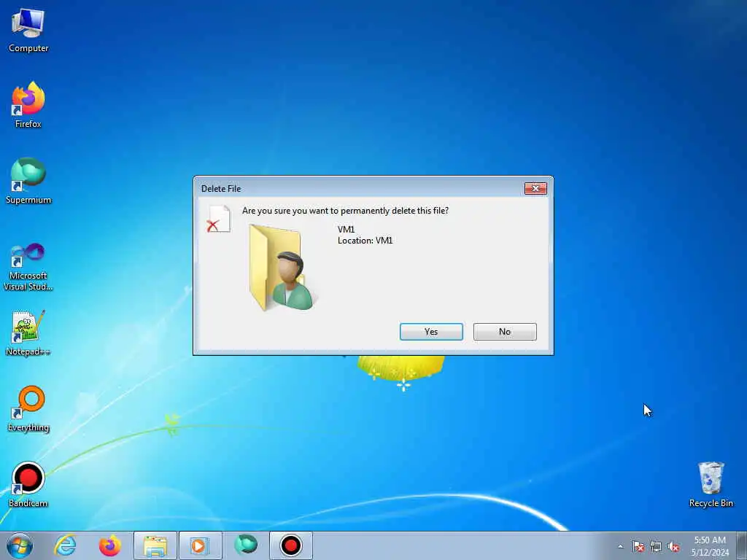Select the Everything desktop shortcut
This screenshot has width=747, height=560.
click(28, 408)
